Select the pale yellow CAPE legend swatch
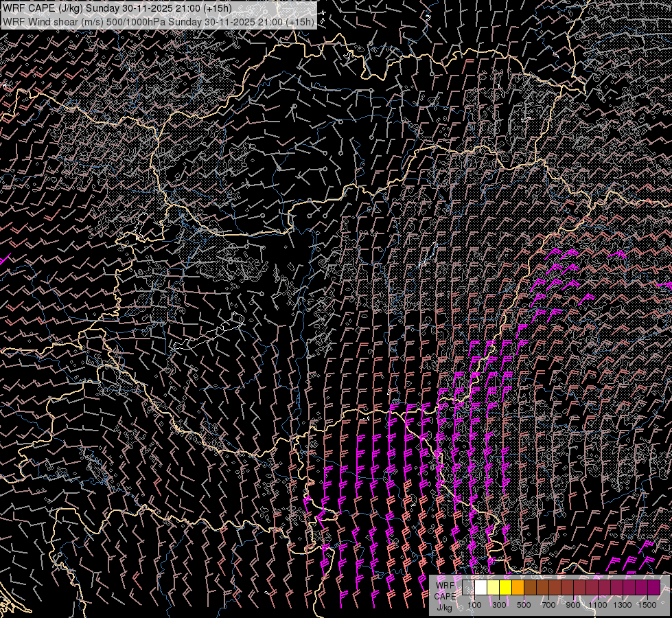Viewport: 672px width, 618px height. pyautogui.click(x=494, y=588)
